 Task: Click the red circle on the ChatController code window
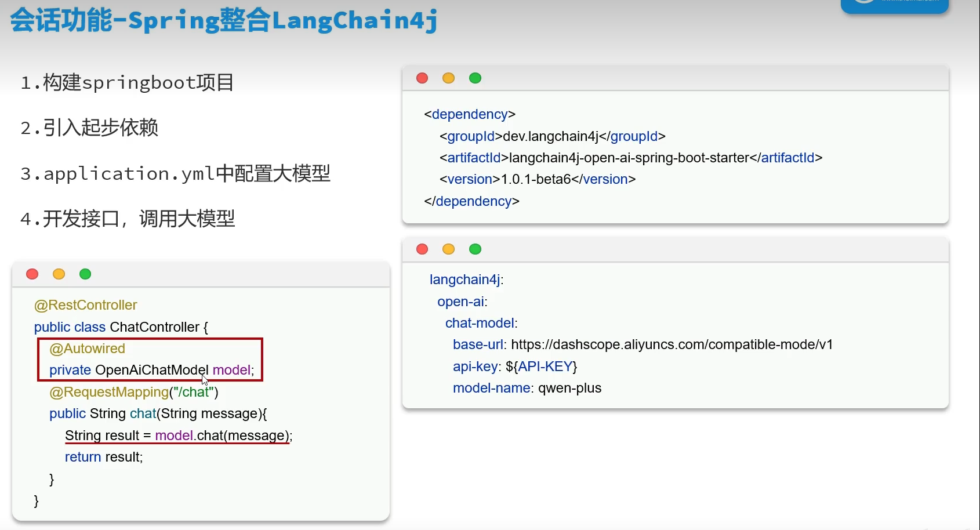(x=32, y=274)
